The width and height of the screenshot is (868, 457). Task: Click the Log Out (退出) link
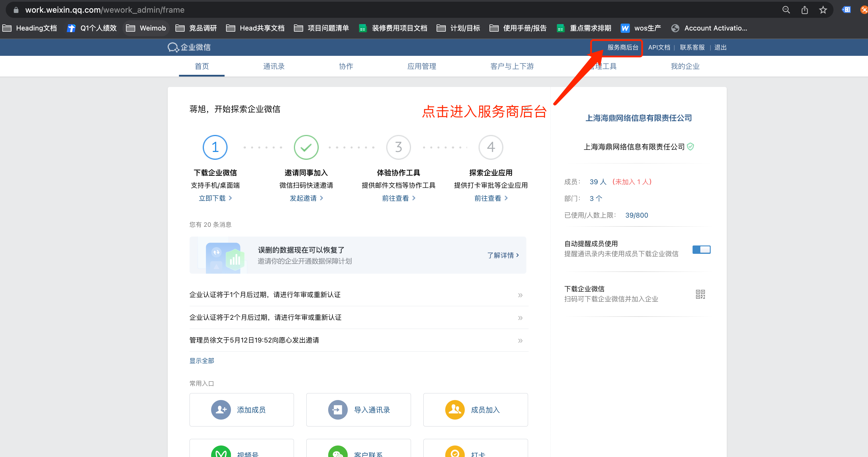click(x=720, y=47)
